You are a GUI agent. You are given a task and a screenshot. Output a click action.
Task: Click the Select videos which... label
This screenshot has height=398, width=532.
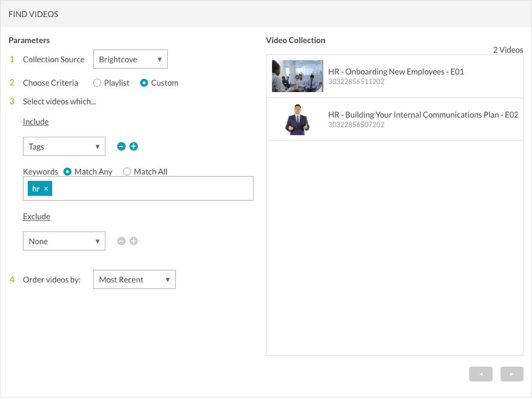pyautogui.click(x=59, y=102)
